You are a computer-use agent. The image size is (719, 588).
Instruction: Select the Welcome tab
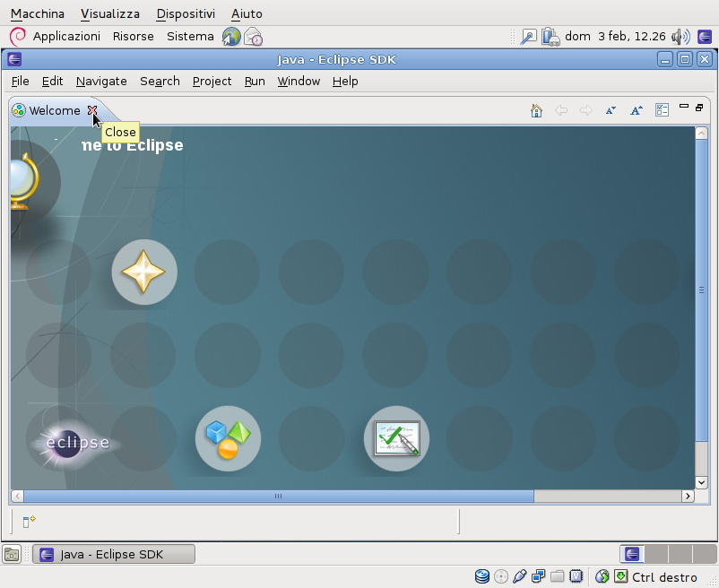54,110
